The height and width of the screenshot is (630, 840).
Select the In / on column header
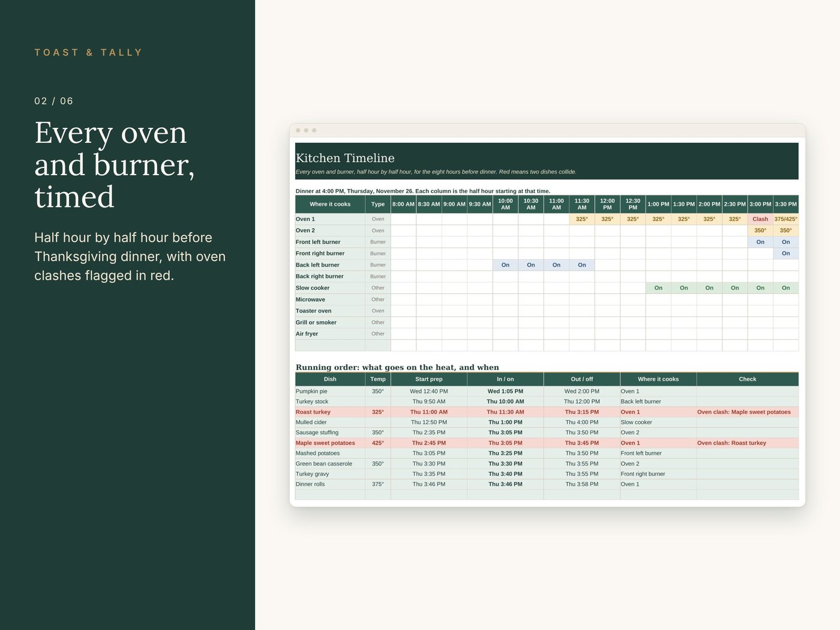(505, 379)
